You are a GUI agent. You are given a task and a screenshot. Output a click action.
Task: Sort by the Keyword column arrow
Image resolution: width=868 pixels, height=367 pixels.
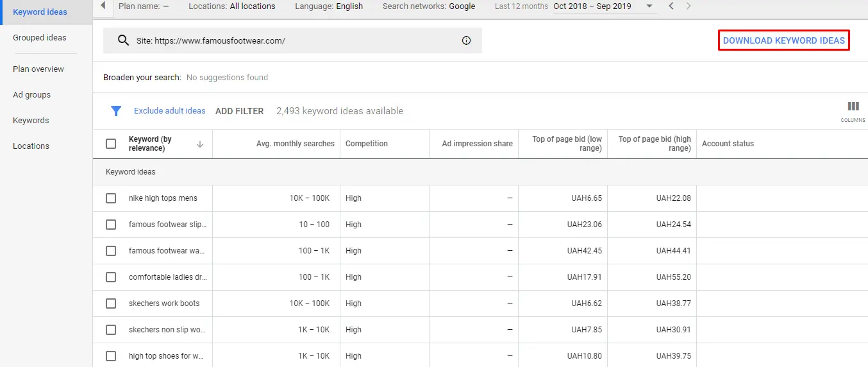pyautogui.click(x=200, y=144)
